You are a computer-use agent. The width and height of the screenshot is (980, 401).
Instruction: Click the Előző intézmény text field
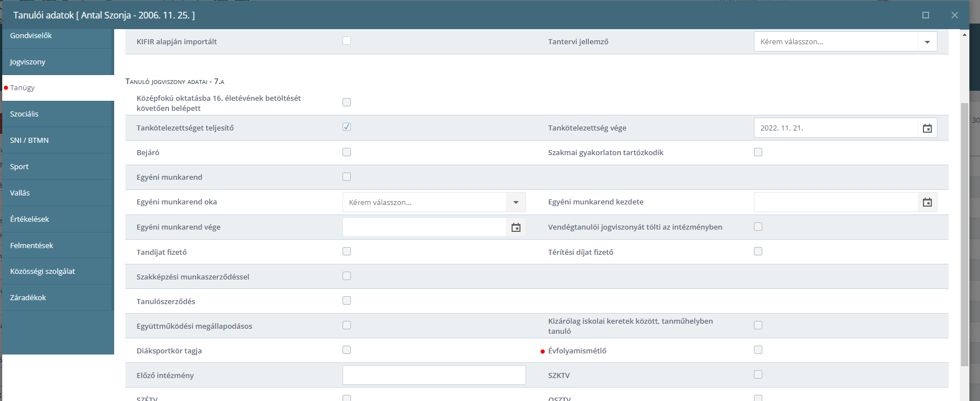click(x=434, y=375)
